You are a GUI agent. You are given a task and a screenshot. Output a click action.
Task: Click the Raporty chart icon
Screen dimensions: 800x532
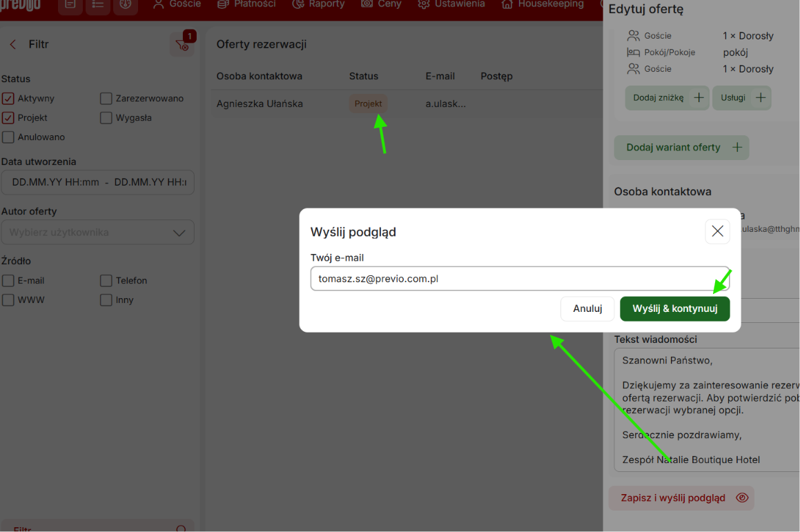298,4
